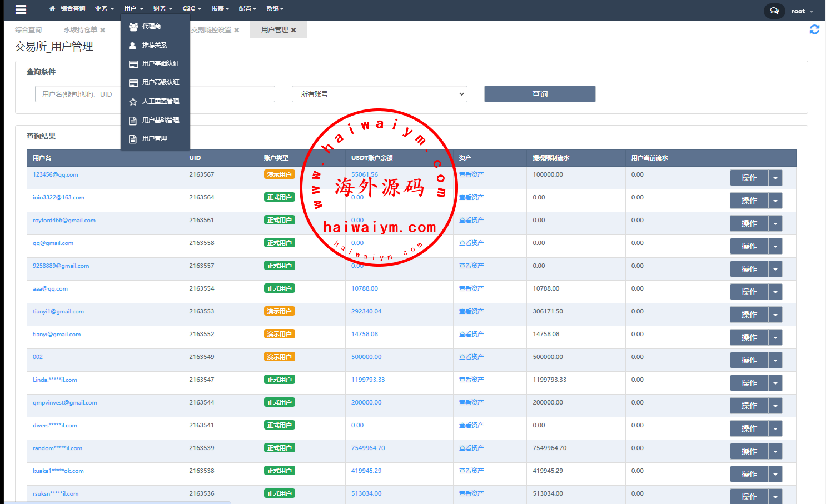Click the hamburger menu icon
This screenshot has width=826, height=504.
(x=21, y=9)
